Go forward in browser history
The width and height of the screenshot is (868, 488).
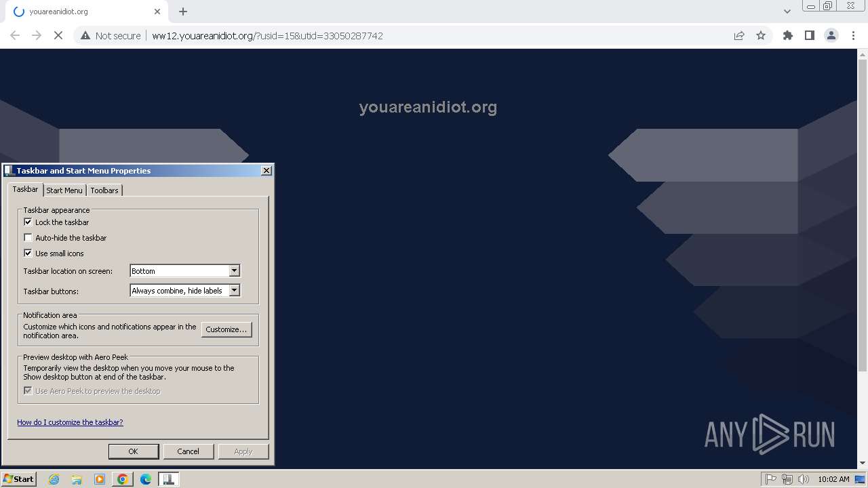(x=37, y=35)
